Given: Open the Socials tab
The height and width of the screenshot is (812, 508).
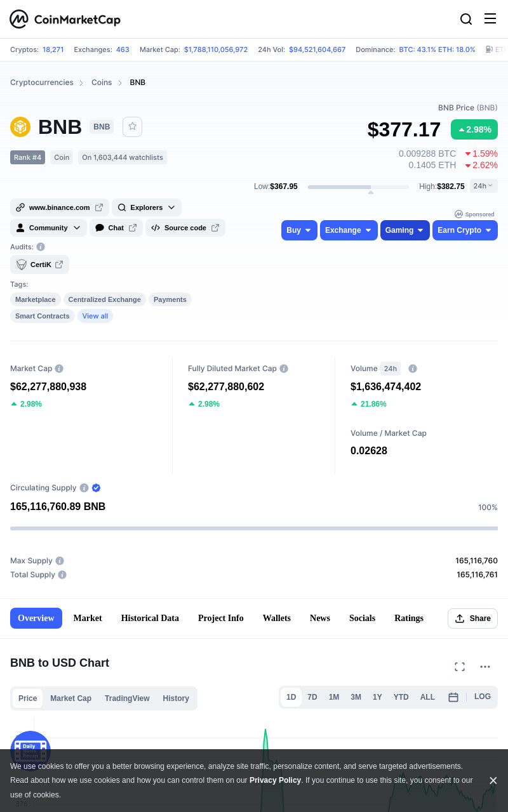Looking at the screenshot, I should (x=362, y=619).
